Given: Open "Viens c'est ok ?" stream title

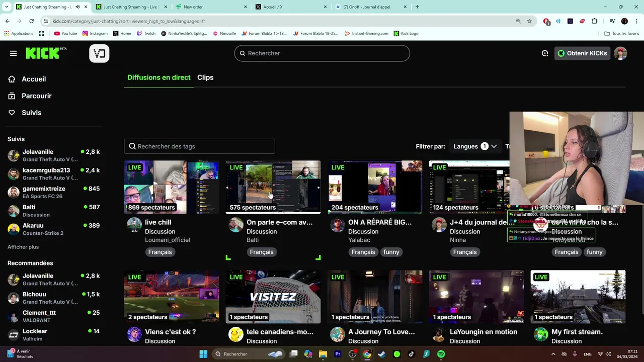Looking at the screenshot, I should tap(170, 332).
